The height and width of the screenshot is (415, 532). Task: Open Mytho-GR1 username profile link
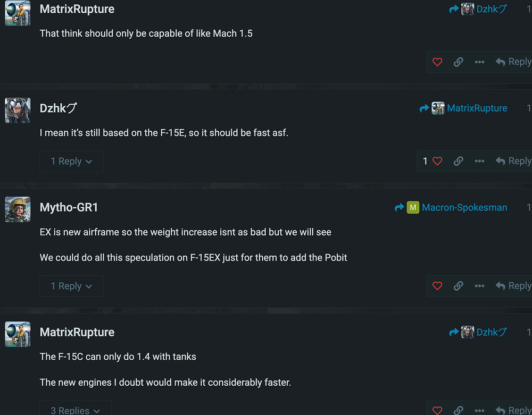(69, 208)
